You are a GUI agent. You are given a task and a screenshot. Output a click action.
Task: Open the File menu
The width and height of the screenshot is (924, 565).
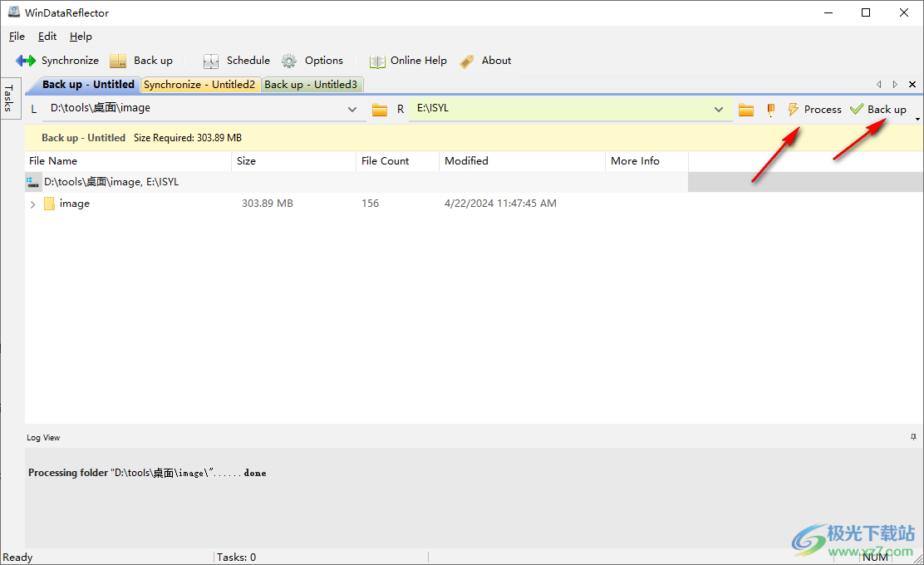[17, 37]
